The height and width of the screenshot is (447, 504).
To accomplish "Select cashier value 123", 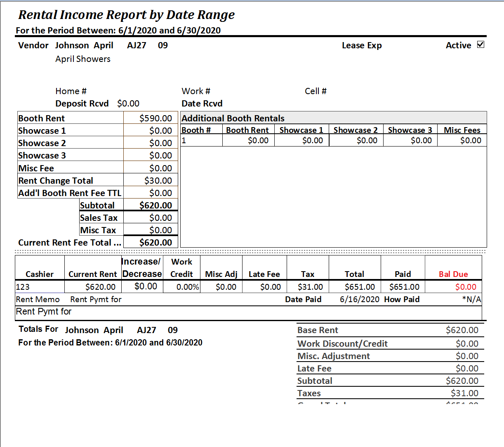I will [23, 287].
